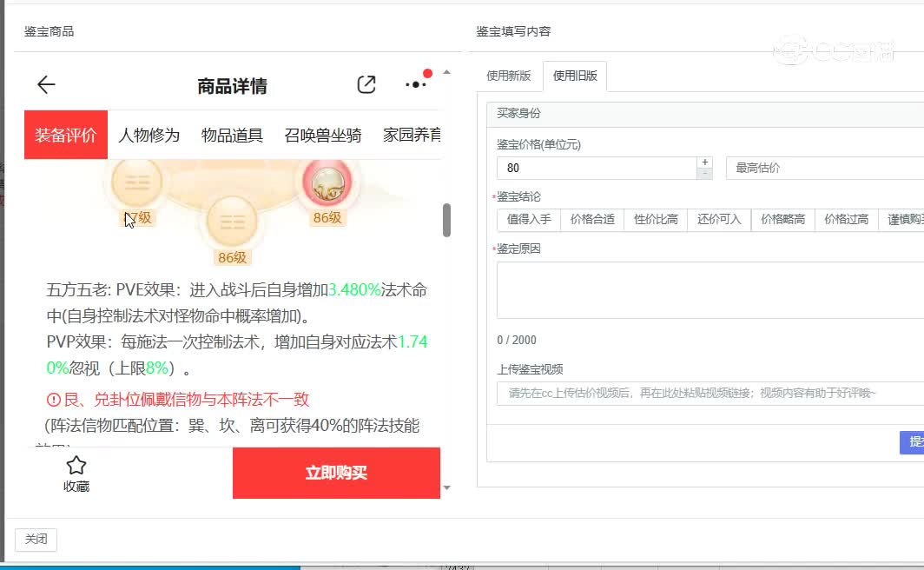Open the share/external link icon
The image size is (924, 570).
click(366, 84)
